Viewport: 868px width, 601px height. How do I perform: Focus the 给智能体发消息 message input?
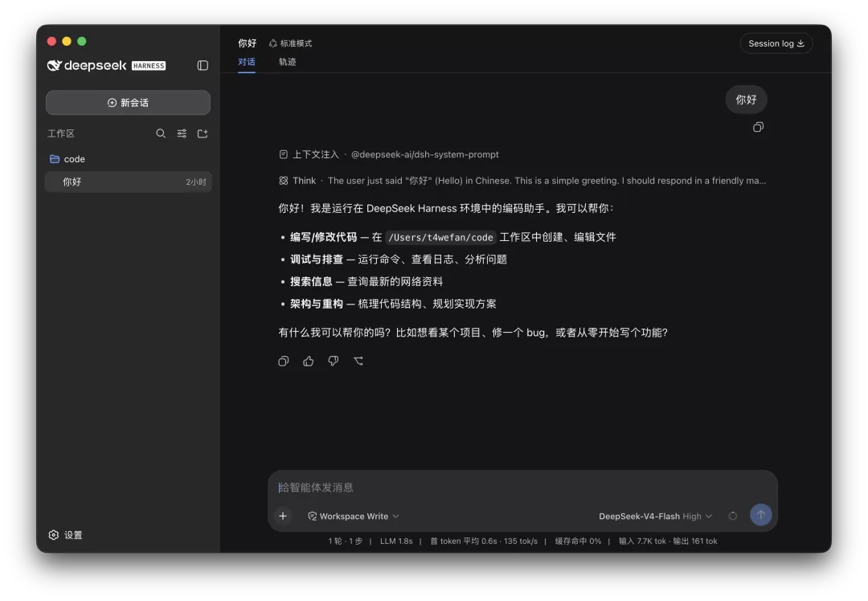[522, 487]
